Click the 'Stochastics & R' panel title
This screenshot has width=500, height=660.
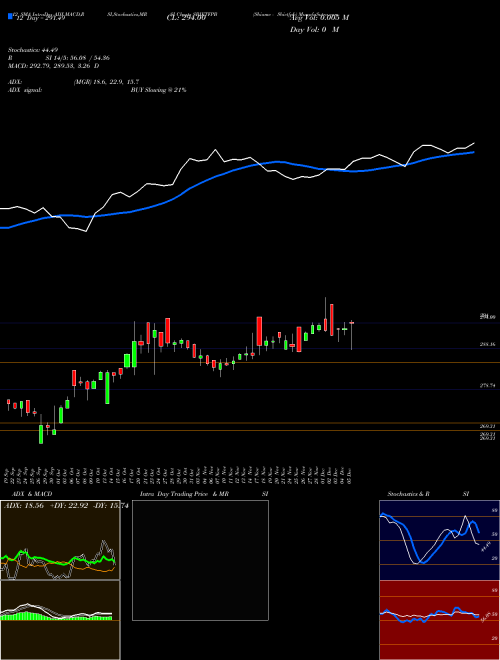click(x=408, y=494)
